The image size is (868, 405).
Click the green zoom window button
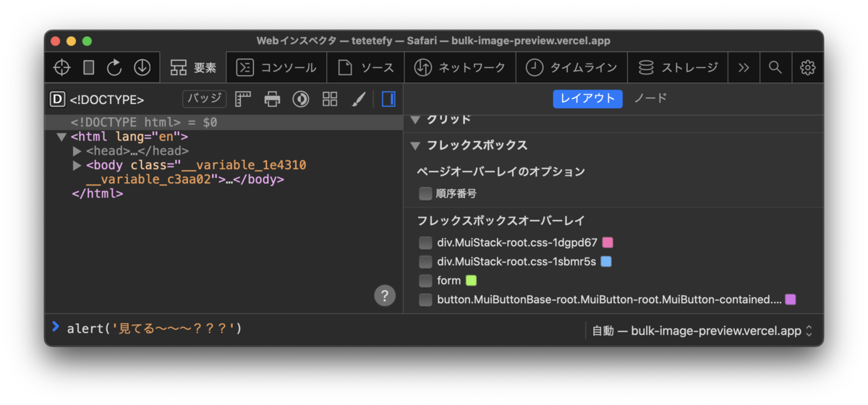[88, 41]
